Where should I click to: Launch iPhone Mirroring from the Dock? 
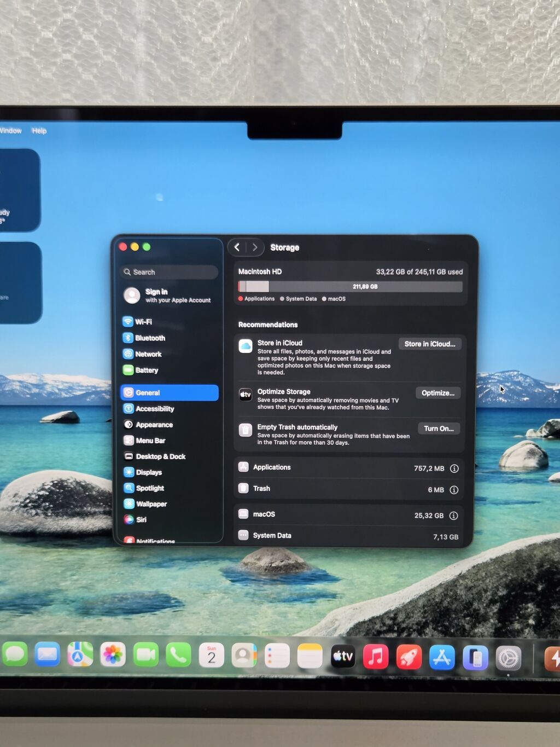tap(475, 658)
